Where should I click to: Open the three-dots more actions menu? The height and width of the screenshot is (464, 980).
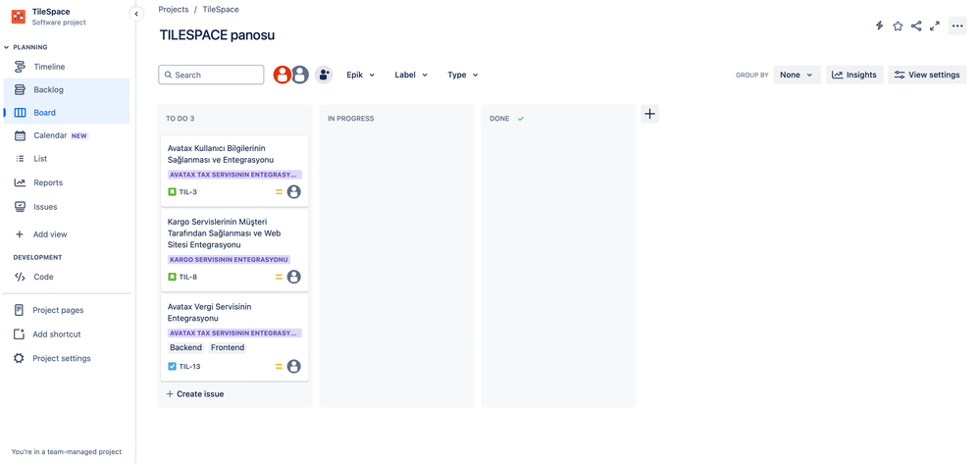coord(957,26)
